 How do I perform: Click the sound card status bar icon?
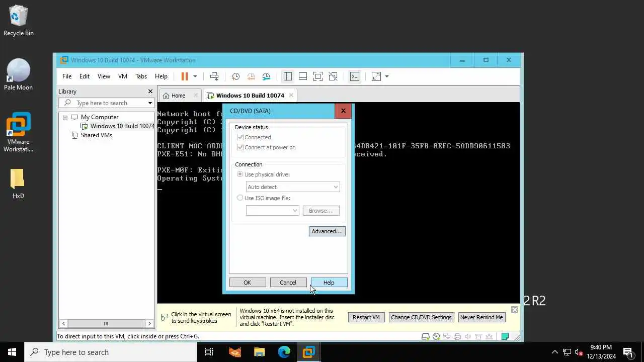[468, 336]
